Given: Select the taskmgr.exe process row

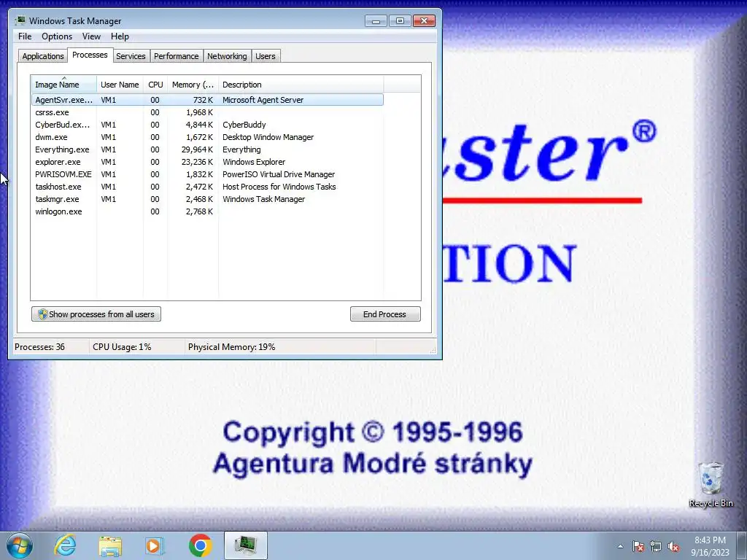Looking at the screenshot, I should (207, 199).
